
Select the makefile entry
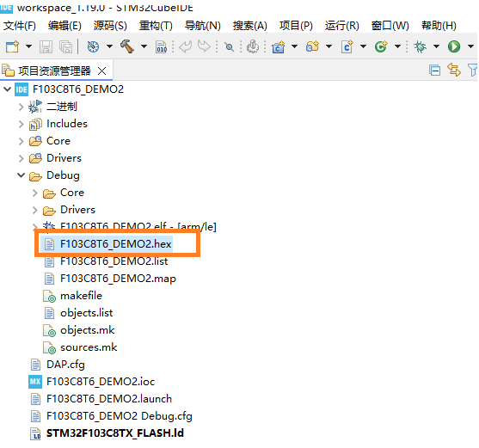81,296
